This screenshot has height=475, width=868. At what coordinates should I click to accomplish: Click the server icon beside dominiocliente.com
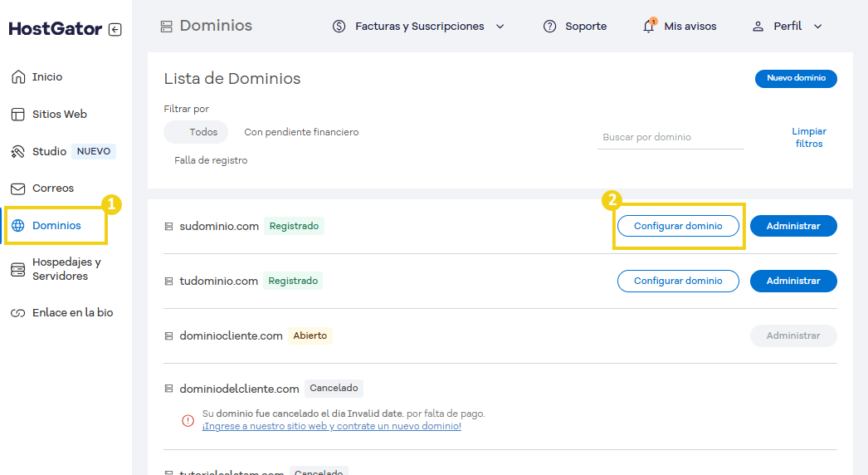point(168,335)
